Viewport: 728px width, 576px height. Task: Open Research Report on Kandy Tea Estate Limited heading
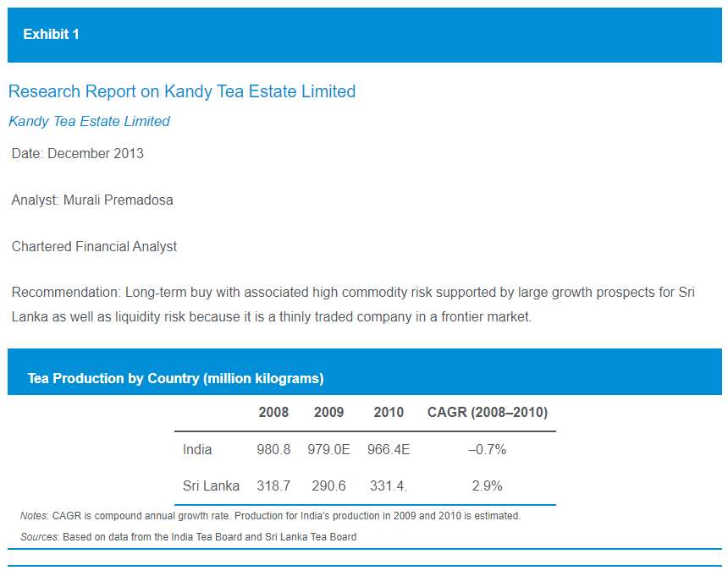(182, 91)
